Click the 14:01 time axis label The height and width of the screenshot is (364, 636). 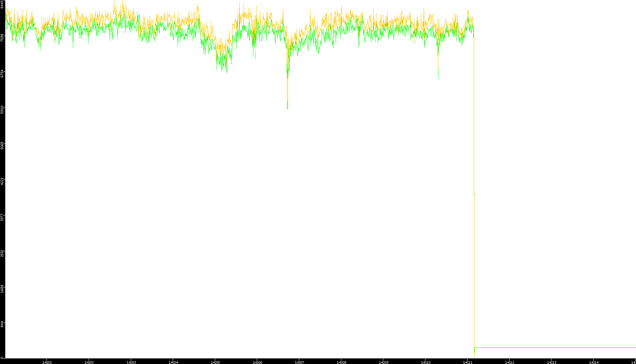click(x=47, y=362)
